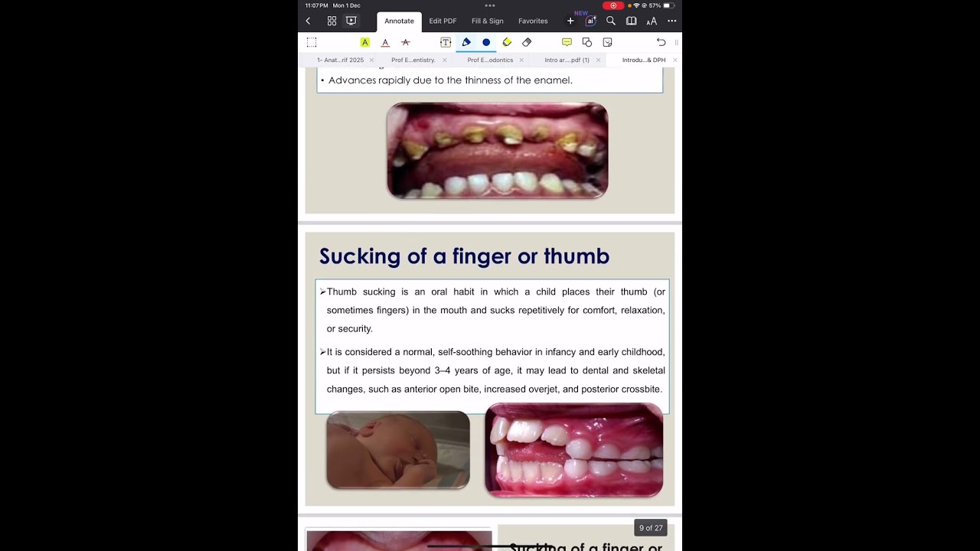
Task: Open the thumbnails grid view
Action: click(x=332, y=21)
